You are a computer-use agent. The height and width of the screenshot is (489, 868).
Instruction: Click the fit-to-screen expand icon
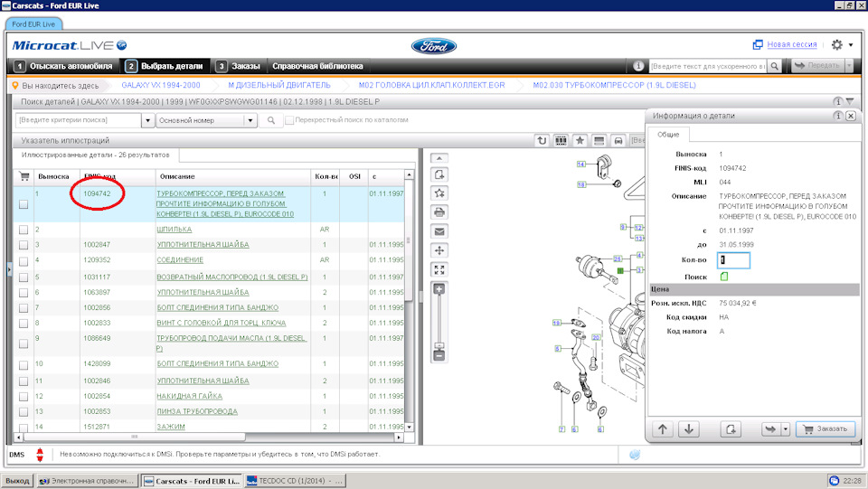tap(439, 270)
